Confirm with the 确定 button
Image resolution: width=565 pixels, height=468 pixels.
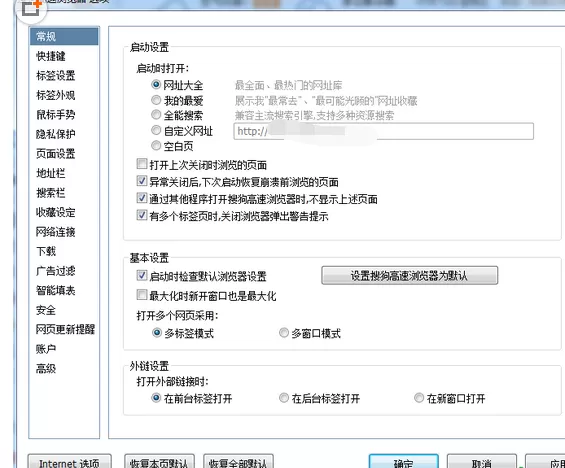click(404, 461)
